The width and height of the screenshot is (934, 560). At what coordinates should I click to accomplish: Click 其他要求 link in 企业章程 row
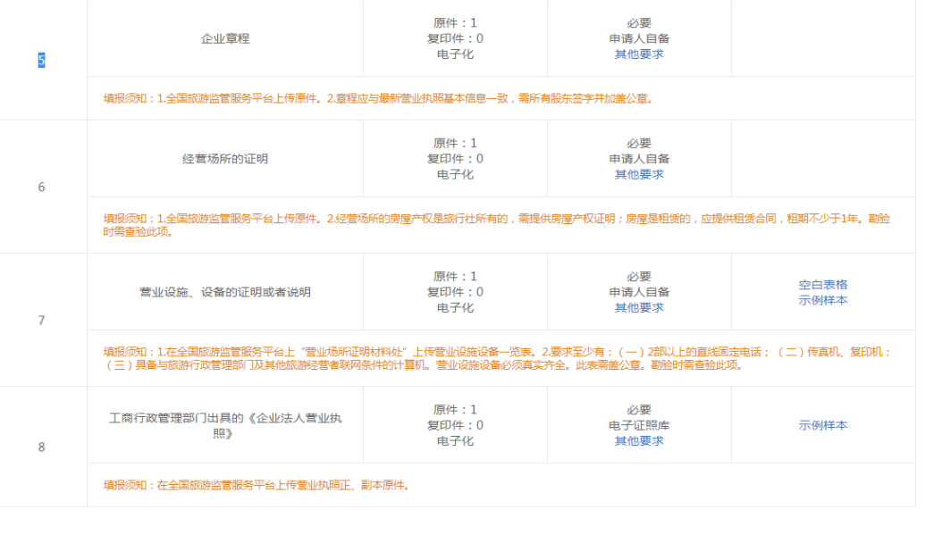pyautogui.click(x=639, y=54)
